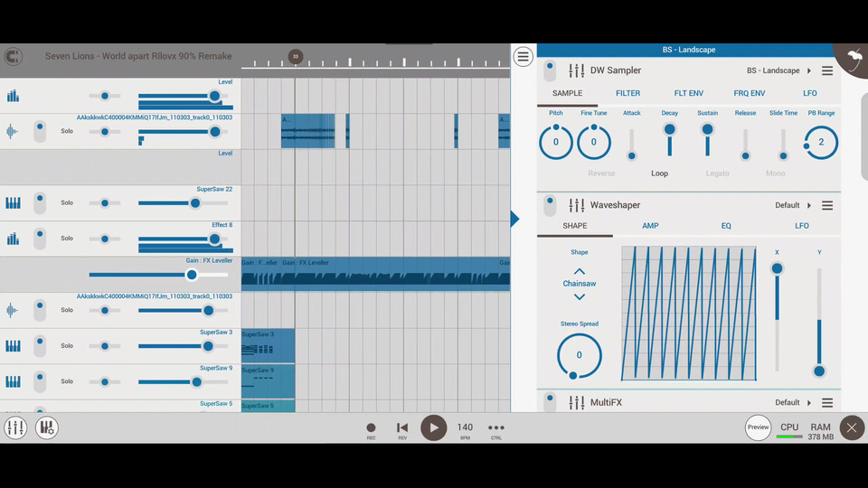Click the Decay slider in DW Sampler

point(669,142)
